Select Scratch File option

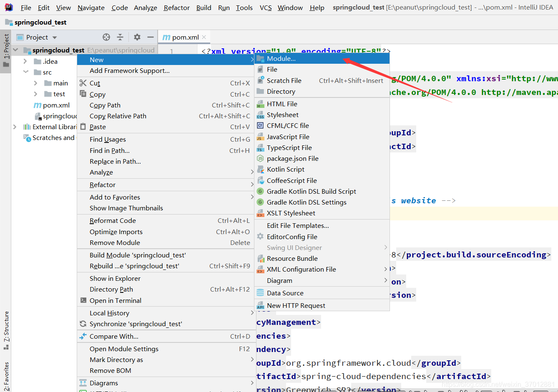tap(322, 80)
